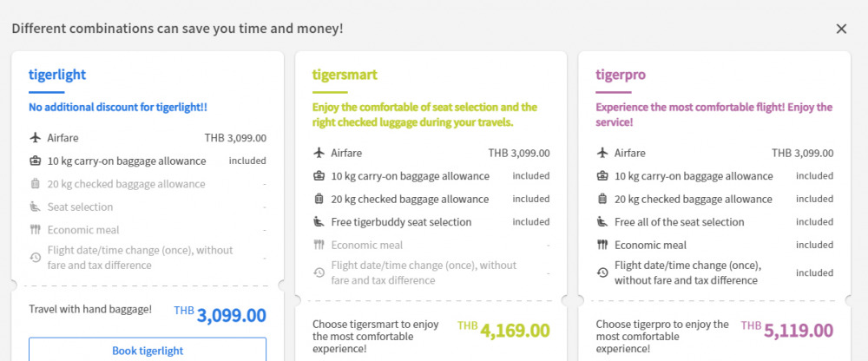This screenshot has width=868, height=361.
Task: Click the airplane icon in tigerlight card
Action: [35, 137]
